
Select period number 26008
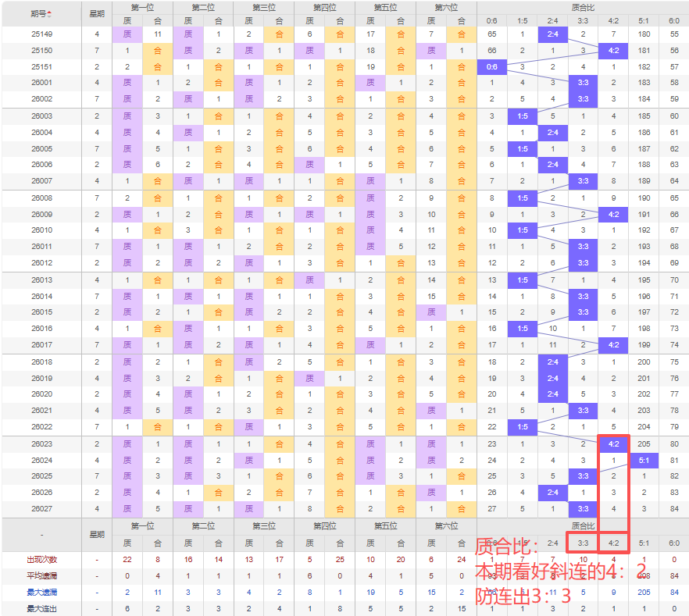tap(41, 198)
